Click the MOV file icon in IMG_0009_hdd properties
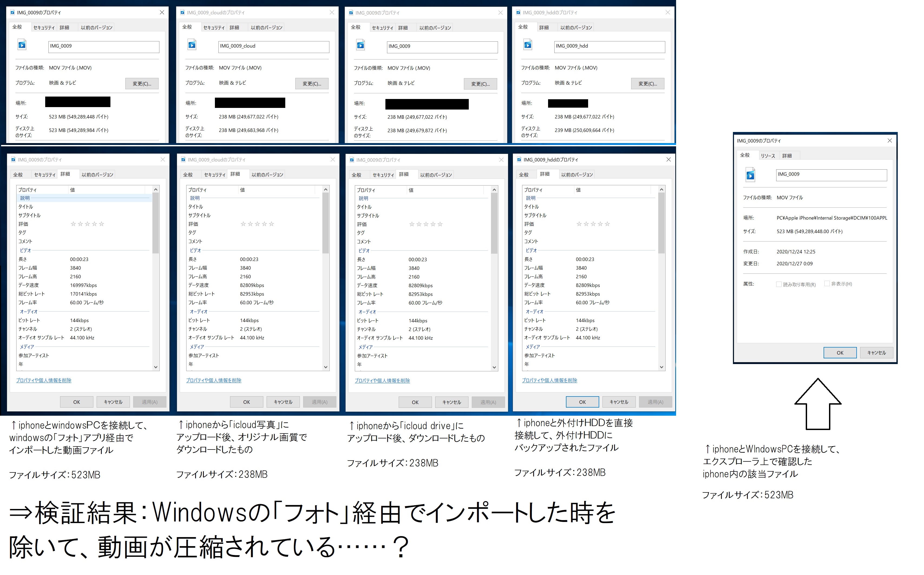The height and width of the screenshot is (575, 924). [528, 45]
